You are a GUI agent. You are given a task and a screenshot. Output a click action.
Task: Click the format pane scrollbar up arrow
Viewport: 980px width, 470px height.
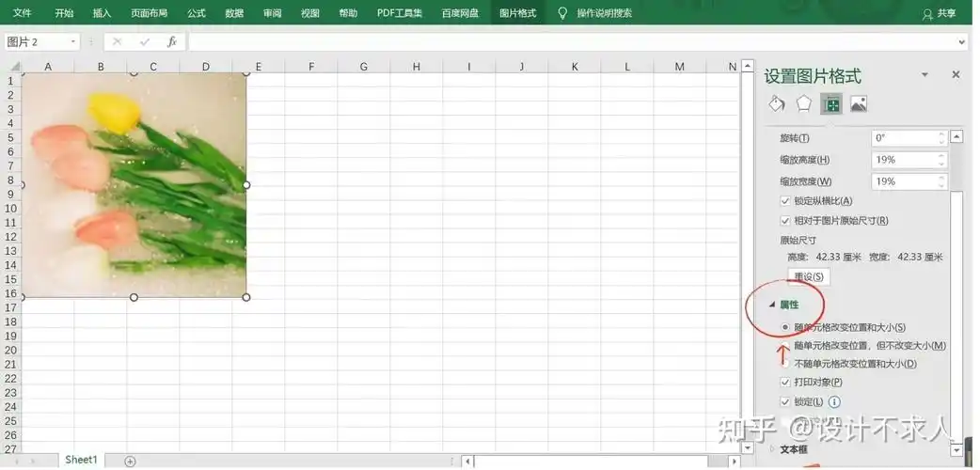coord(956,136)
